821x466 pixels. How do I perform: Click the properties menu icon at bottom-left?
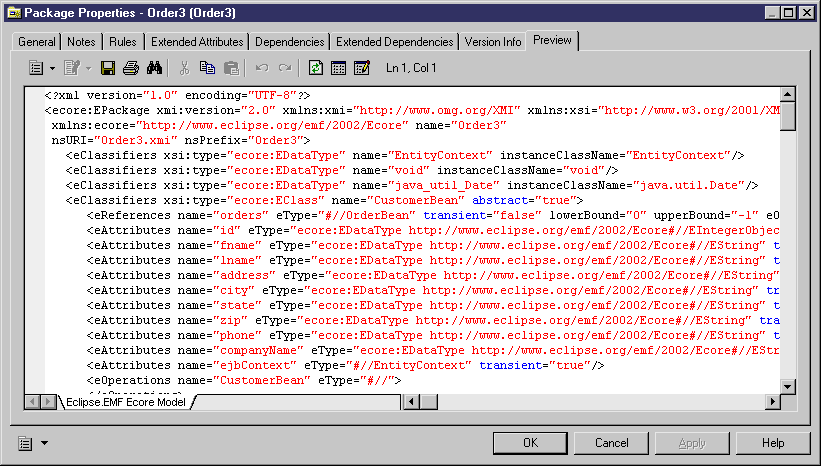25,442
